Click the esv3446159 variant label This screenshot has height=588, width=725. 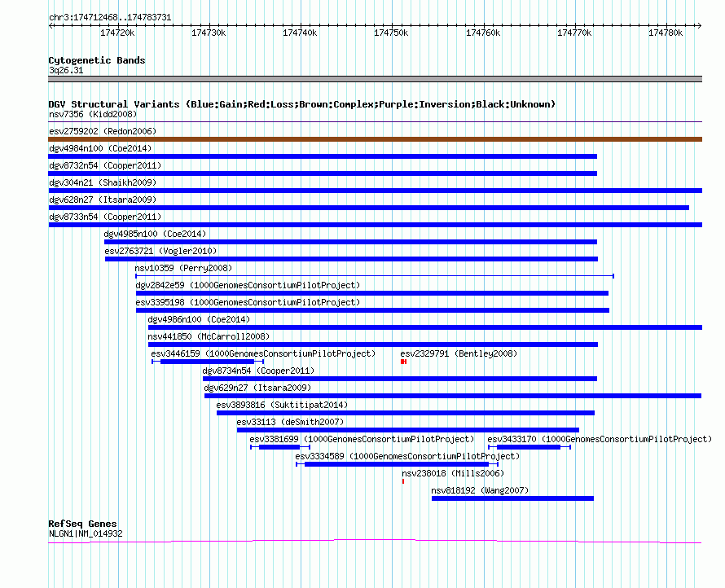pos(263,353)
